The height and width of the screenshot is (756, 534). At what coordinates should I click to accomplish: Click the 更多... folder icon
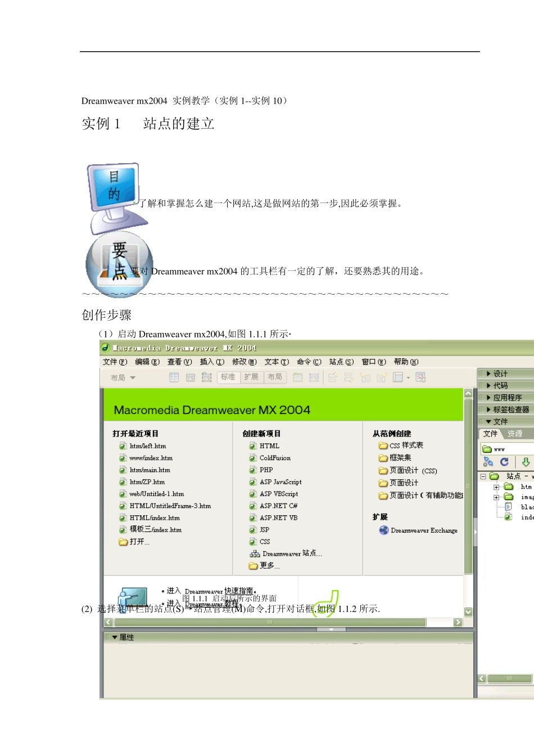point(254,565)
